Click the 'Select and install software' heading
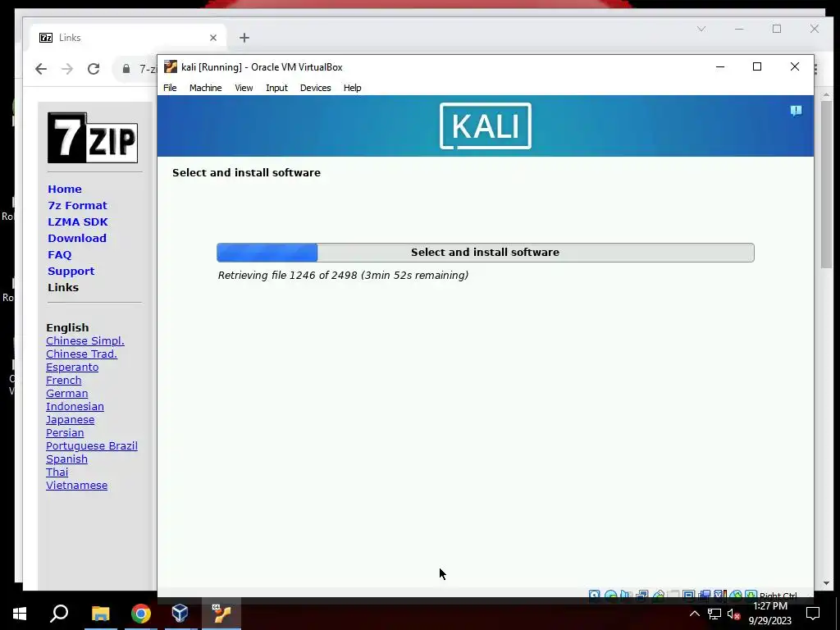The image size is (840, 630). [246, 172]
